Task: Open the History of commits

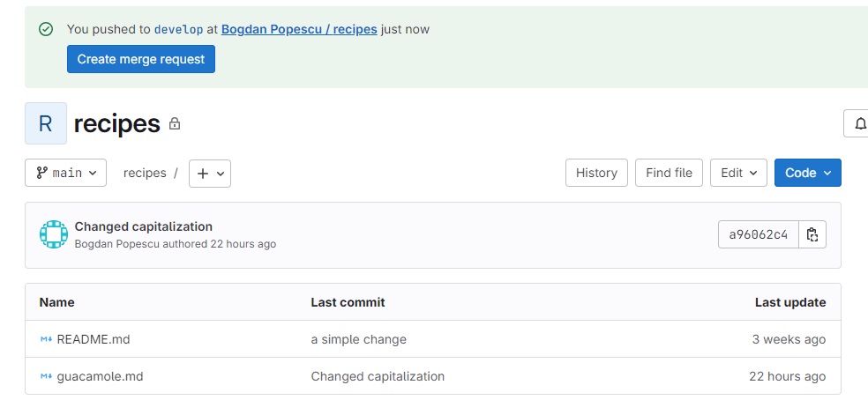Action: click(x=596, y=173)
